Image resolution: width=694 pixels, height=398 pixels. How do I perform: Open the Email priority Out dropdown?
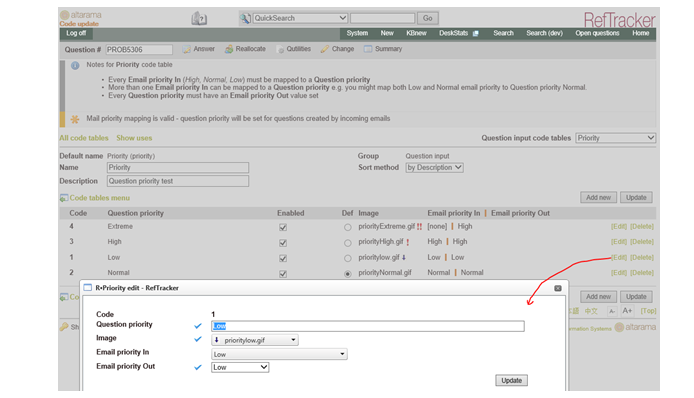tap(240, 367)
